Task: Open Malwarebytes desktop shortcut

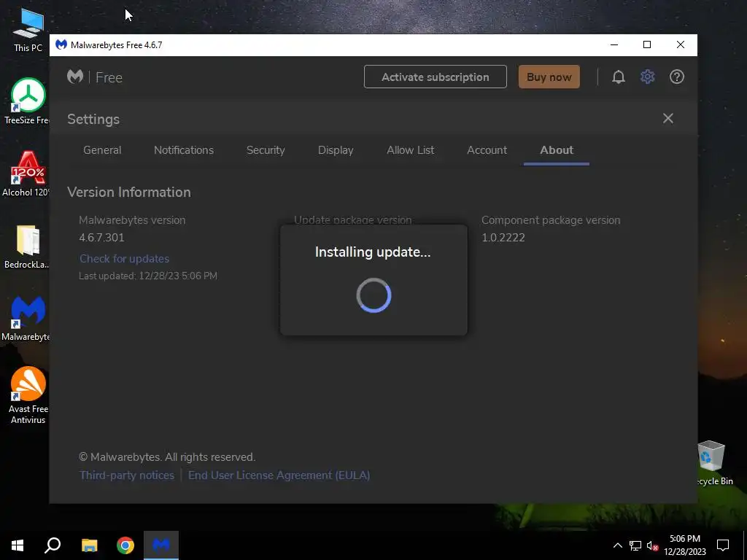Action: (27, 319)
